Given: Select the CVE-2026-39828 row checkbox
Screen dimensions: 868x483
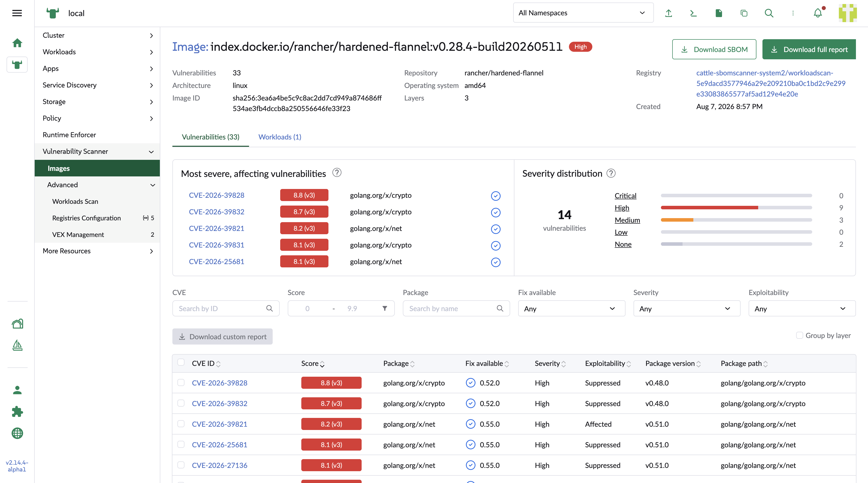Looking at the screenshot, I should pos(181,382).
